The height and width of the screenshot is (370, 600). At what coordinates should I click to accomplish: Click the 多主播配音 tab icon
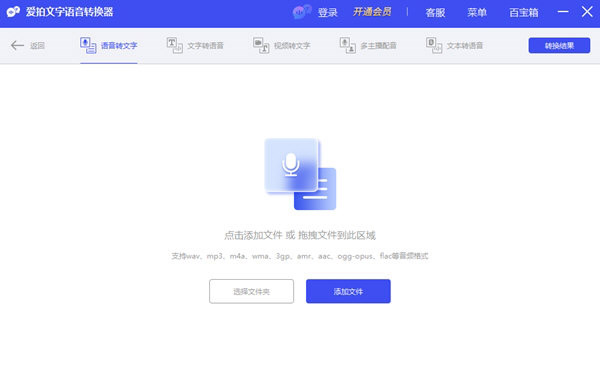tap(347, 46)
